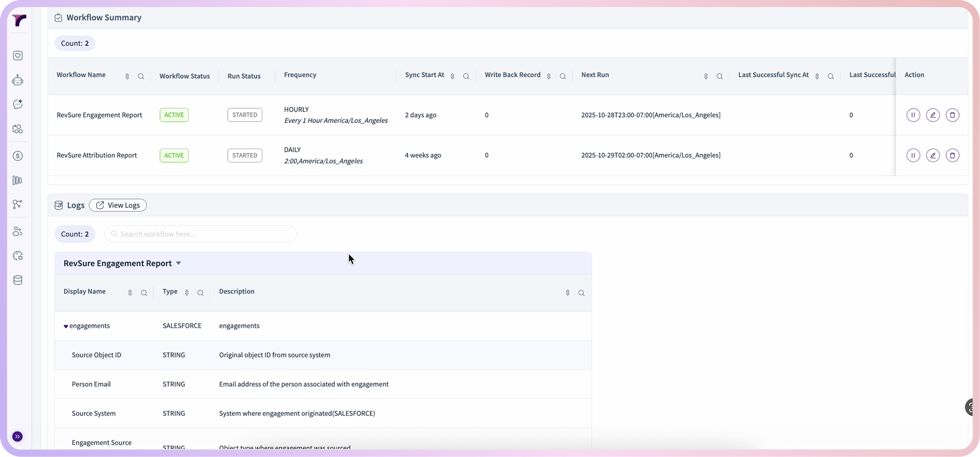
Task: Click Logs Count: 2 badge
Action: (75, 234)
